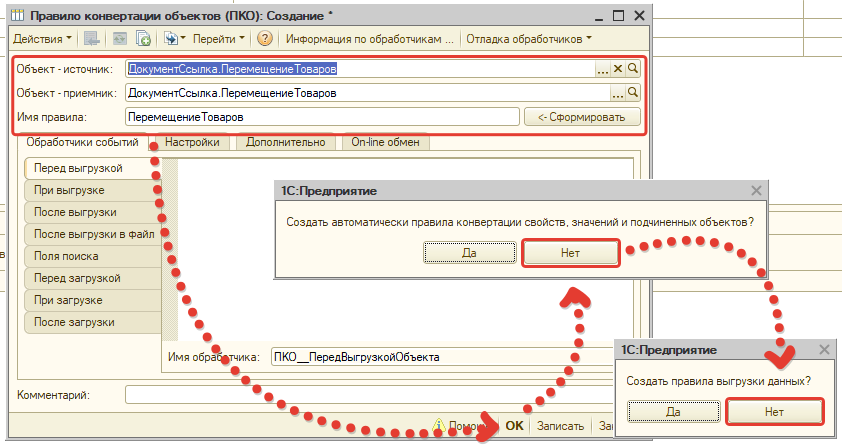Open the Дополнительно tab
The height and width of the screenshot is (445, 842).
pos(285,142)
